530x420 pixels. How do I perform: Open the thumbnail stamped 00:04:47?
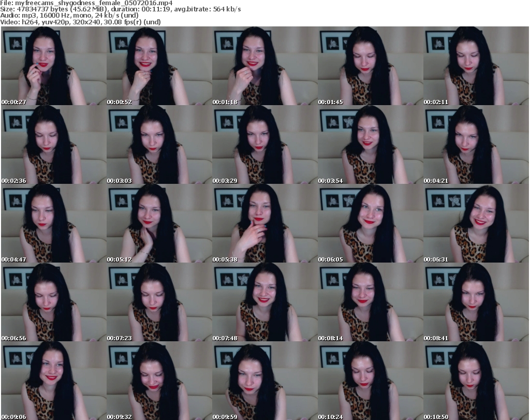pos(54,224)
